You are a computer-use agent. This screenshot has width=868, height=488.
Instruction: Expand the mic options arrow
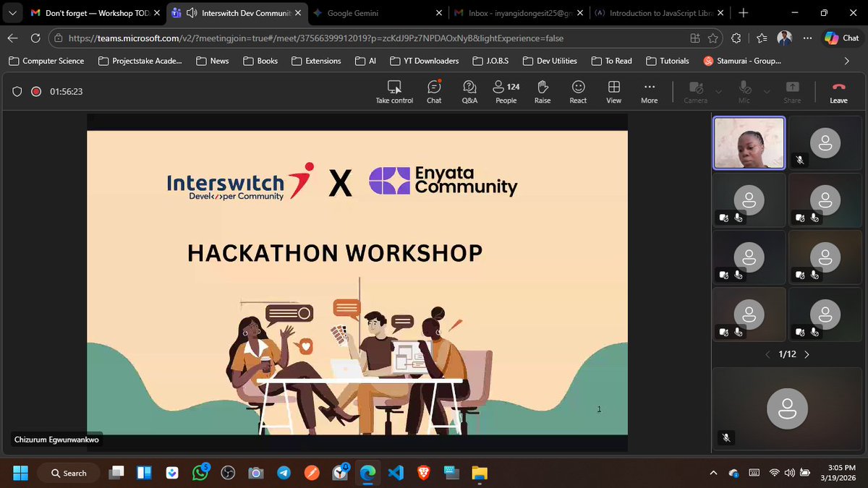(767, 91)
